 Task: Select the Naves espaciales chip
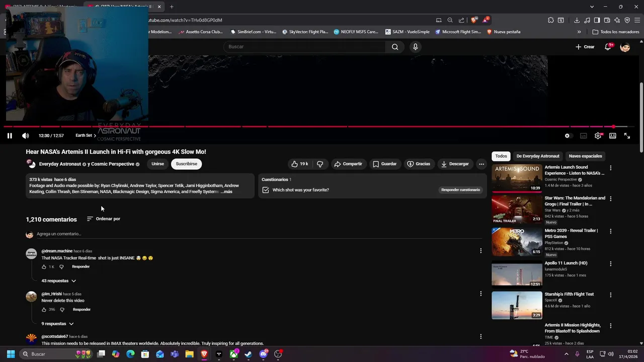[585, 156]
